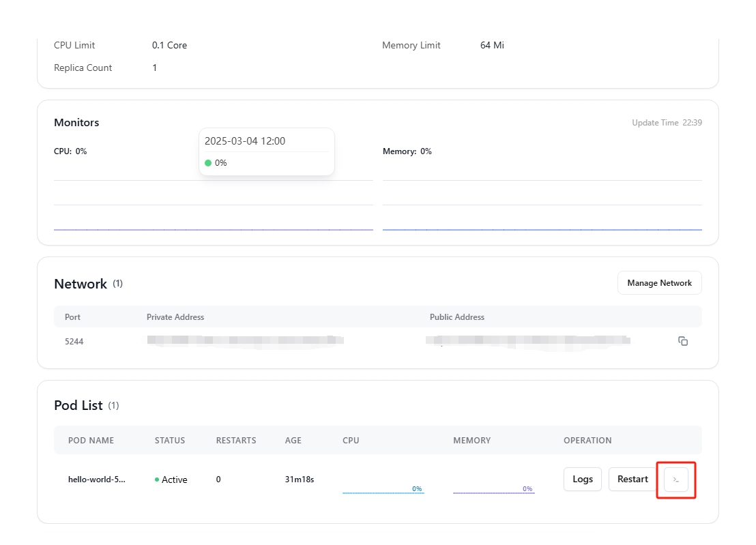756x545 pixels.
Task: Click the Manage Network button
Action: click(659, 283)
